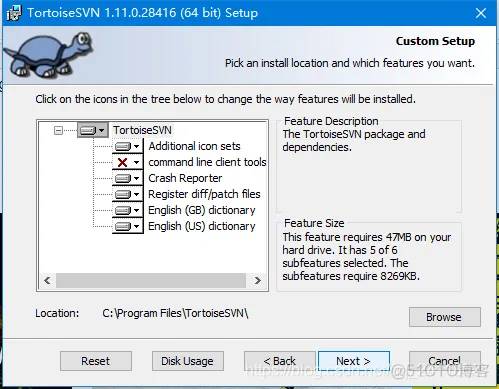The image size is (499, 389).
Task: Click the TortoiseSVN turtle logo
Action: [49, 55]
